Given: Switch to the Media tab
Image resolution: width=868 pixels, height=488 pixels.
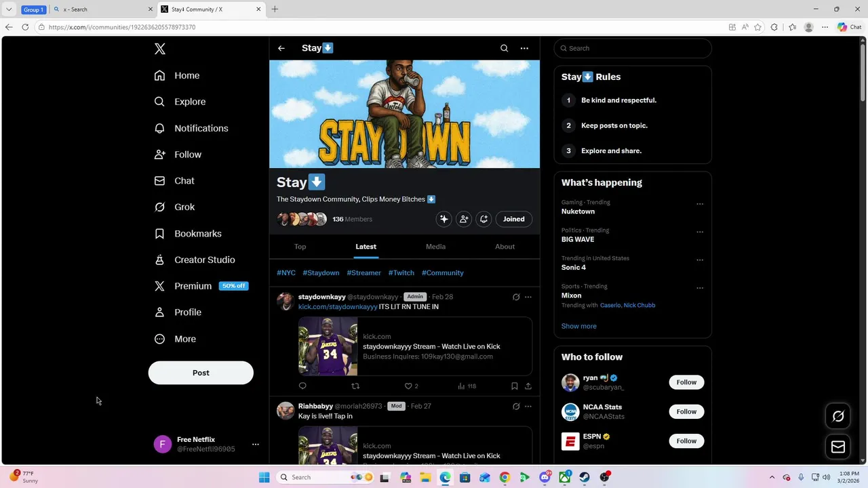Looking at the screenshot, I should click(435, 247).
